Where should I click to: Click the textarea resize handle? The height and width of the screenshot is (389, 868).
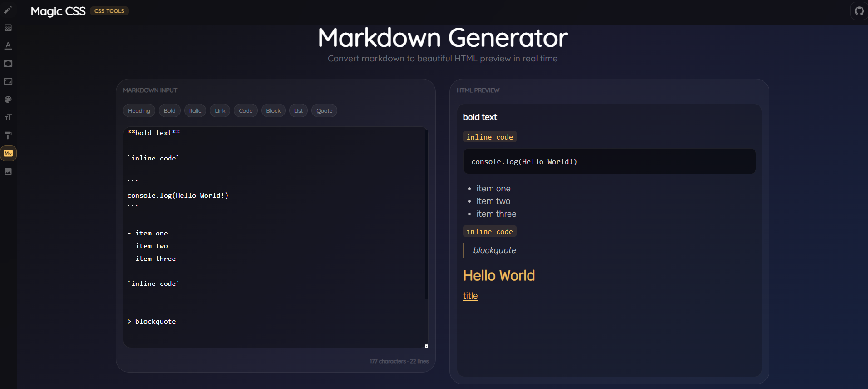pos(426,346)
